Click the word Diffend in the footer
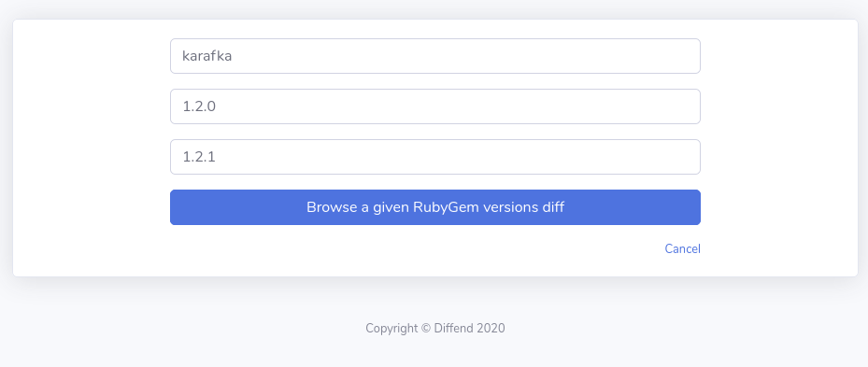Viewport: 868px width, 367px height. point(453,329)
